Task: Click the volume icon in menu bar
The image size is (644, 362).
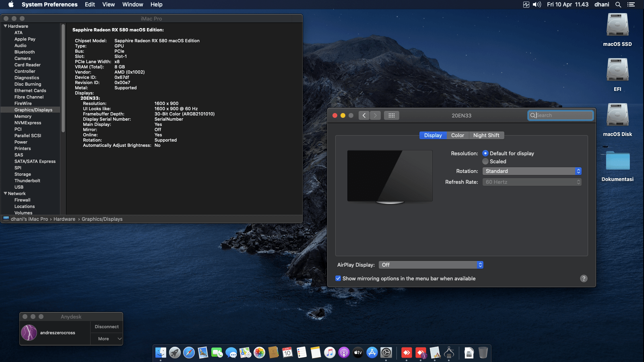Action: (x=537, y=4)
